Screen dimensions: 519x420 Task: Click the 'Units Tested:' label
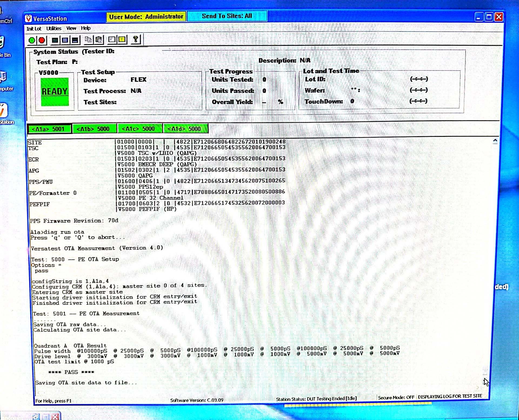click(x=232, y=80)
